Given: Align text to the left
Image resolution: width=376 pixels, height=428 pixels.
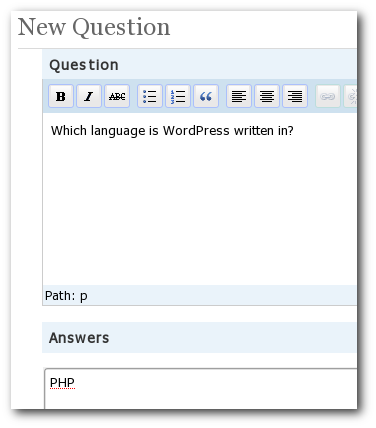Looking at the screenshot, I should (x=239, y=96).
